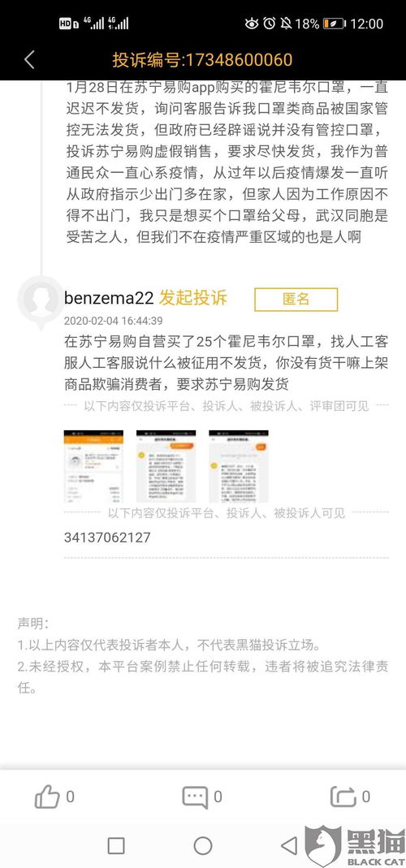The width and height of the screenshot is (406, 868).
Task: Tap the muted bell status icon
Action: click(287, 24)
